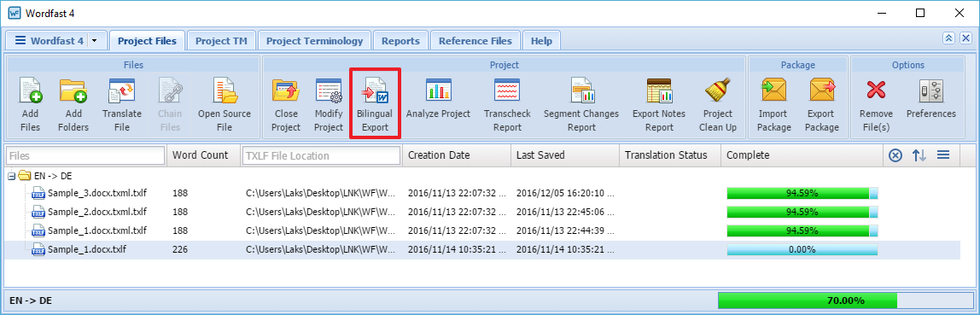The image size is (980, 315).
Task: Close the tab panel with X icon
Action: coord(965,38)
